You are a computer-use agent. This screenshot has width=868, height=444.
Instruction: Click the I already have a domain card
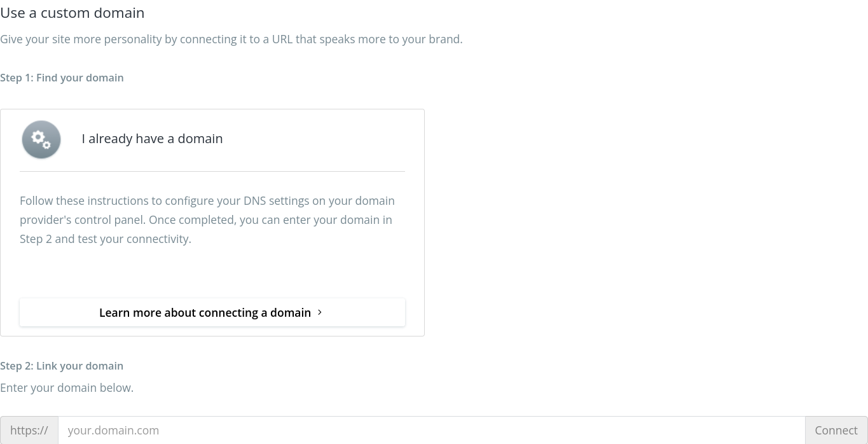tap(212, 223)
